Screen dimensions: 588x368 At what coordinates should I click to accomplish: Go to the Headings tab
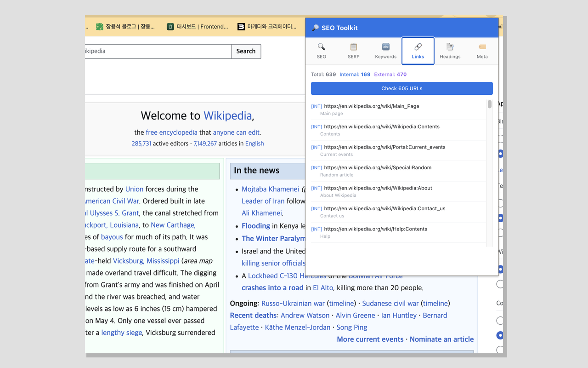[450, 51]
